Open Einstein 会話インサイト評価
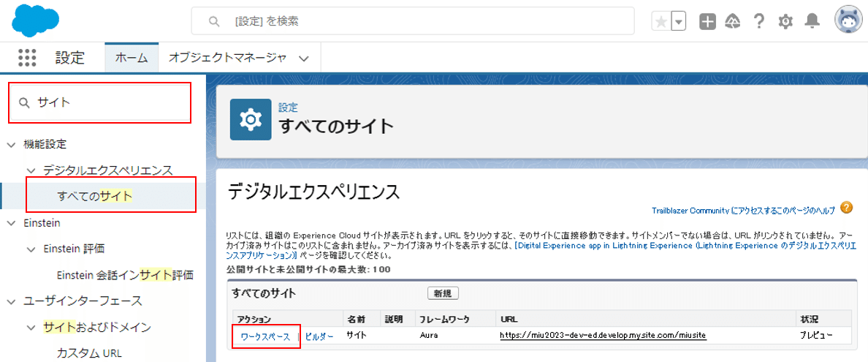The height and width of the screenshot is (362, 868). click(x=124, y=275)
